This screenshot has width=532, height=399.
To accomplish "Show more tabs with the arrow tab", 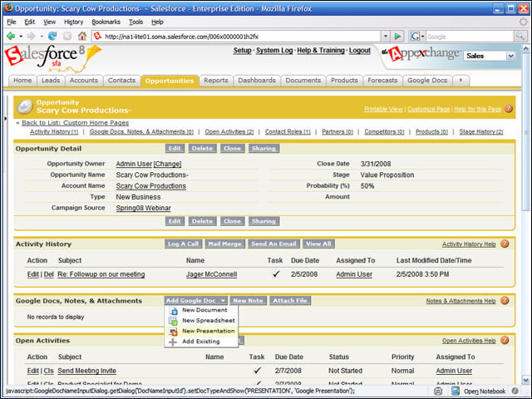I will point(461,81).
